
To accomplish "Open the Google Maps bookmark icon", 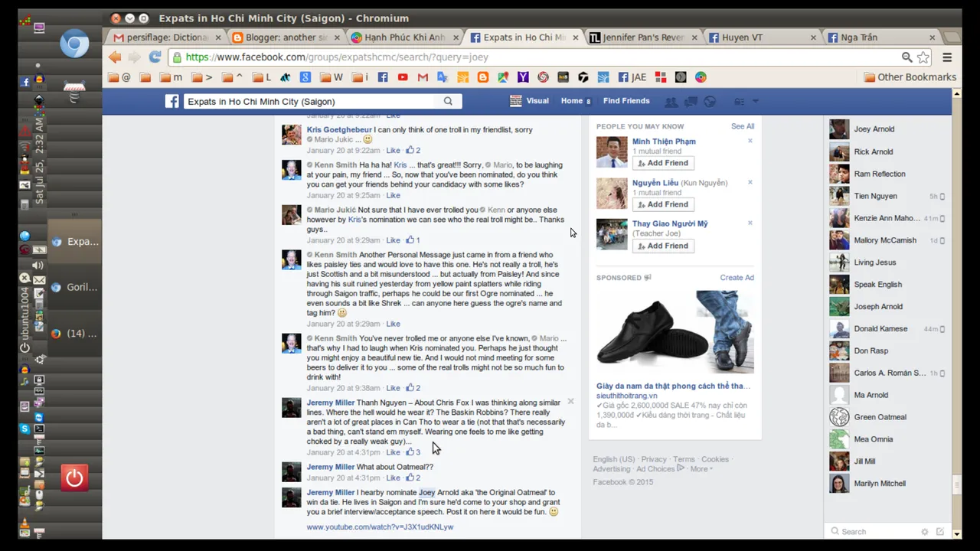I will [x=503, y=77].
